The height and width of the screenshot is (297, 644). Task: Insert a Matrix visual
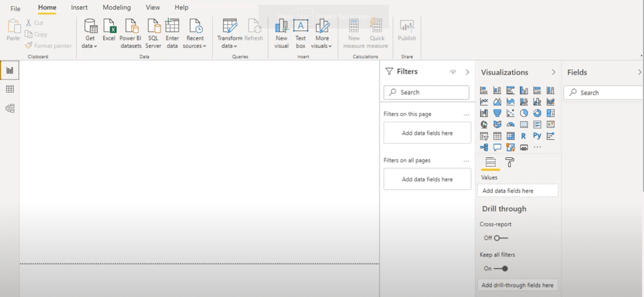(x=510, y=136)
